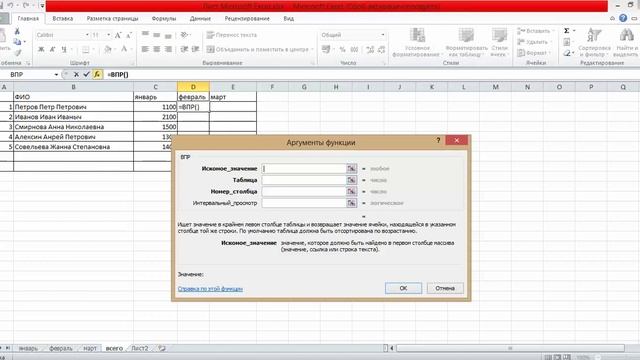This screenshot has height=360, width=640.
Task: Open Условное форматирование (conditional formatting)
Action: 417,43
